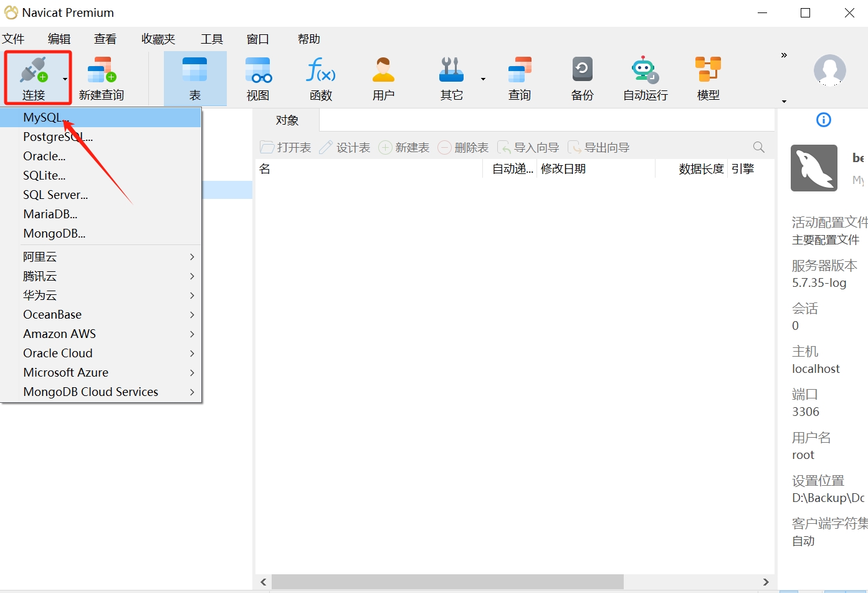The image size is (868, 593).
Task: Click the 导入向导 button
Action: coord(528,148)
